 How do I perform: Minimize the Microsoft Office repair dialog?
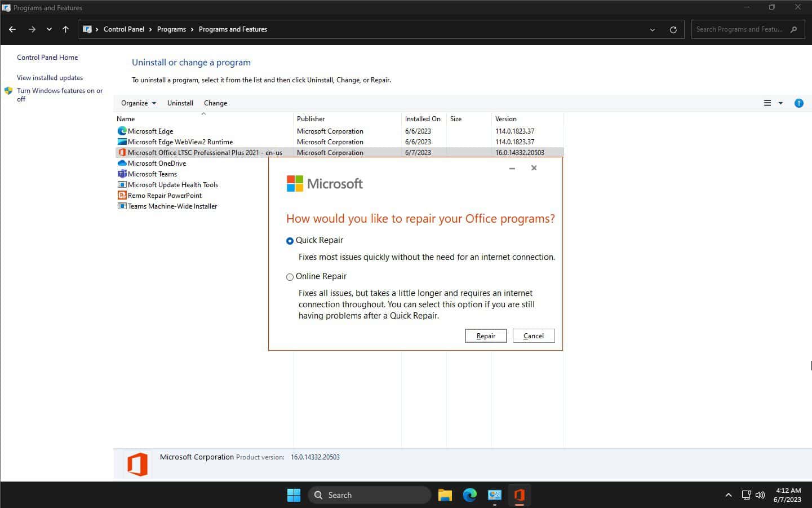(512, 168)
